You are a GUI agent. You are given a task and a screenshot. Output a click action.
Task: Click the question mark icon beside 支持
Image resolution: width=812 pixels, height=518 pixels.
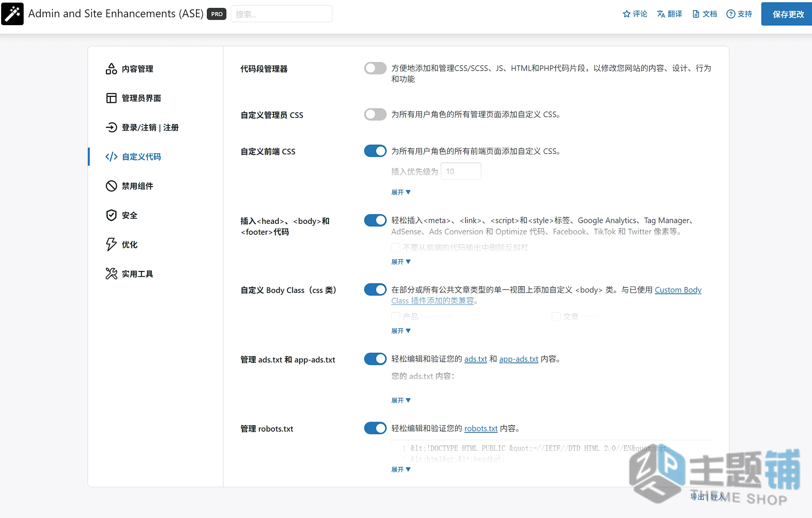click(x=731, y=14)
